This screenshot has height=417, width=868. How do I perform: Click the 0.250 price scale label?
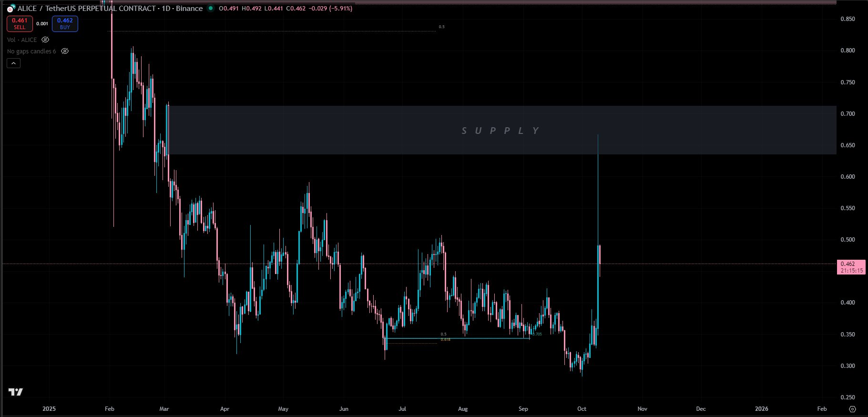[848, 397]
